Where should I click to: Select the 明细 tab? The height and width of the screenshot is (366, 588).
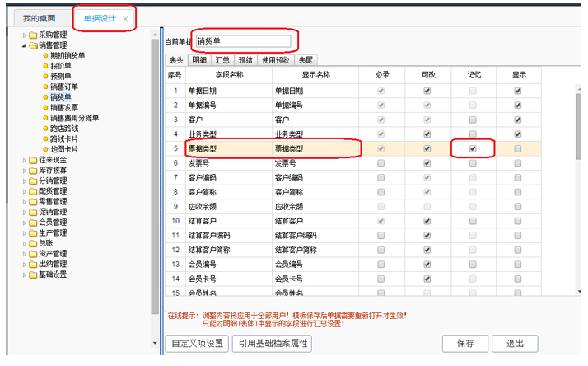coord(199,60)
